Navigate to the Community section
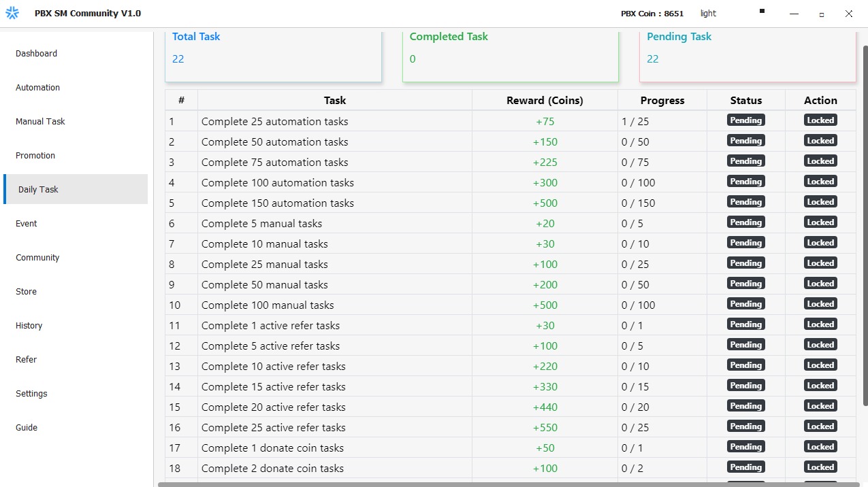Screen dimensions: 868x487 click(x=37, y=258)
